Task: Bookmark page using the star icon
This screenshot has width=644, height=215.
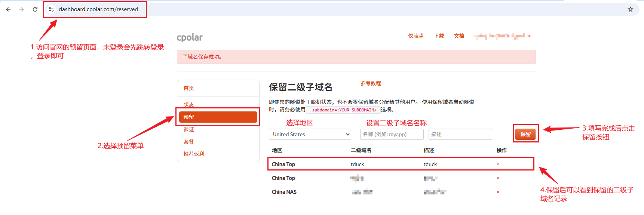Action: coord(631,9)
